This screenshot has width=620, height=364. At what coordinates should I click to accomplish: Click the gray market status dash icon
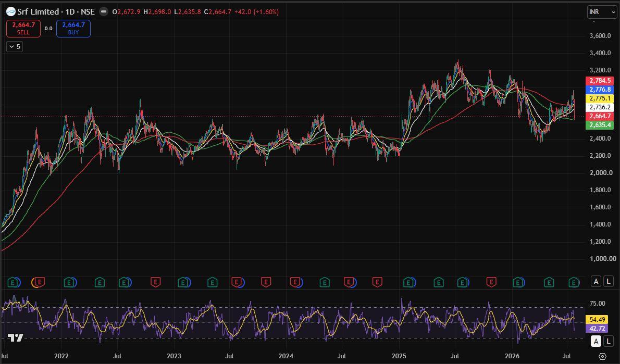[103, 12]
